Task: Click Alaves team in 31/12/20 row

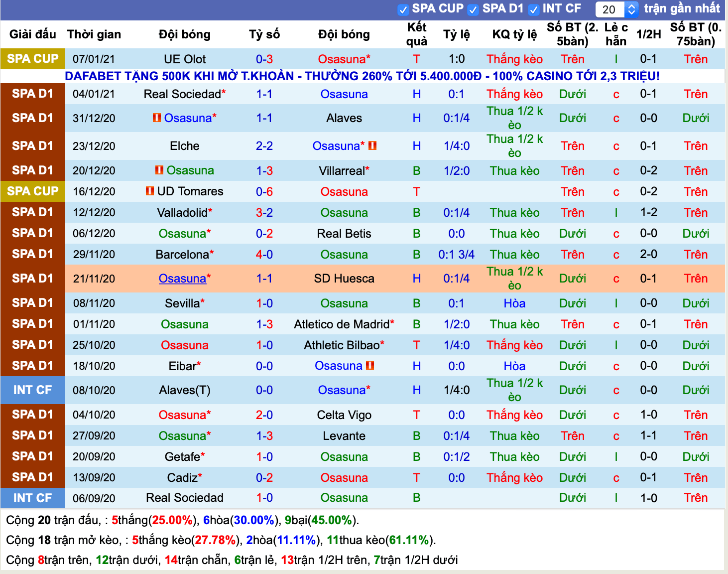Action: pos(344,118)
